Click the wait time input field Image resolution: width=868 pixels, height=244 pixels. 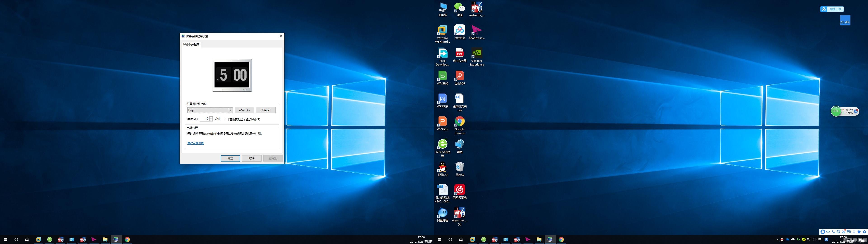[x=205, y=119]
